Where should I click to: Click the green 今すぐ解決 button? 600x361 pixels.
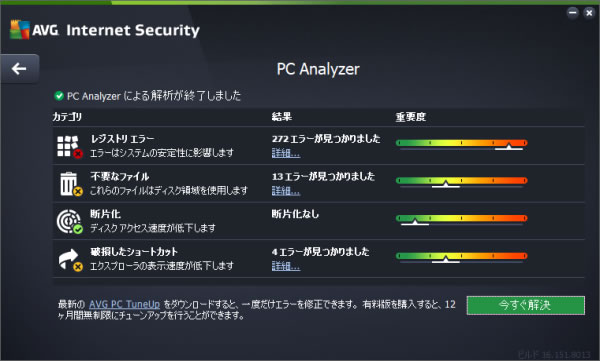pyautogui.click(x=525, y=305)
